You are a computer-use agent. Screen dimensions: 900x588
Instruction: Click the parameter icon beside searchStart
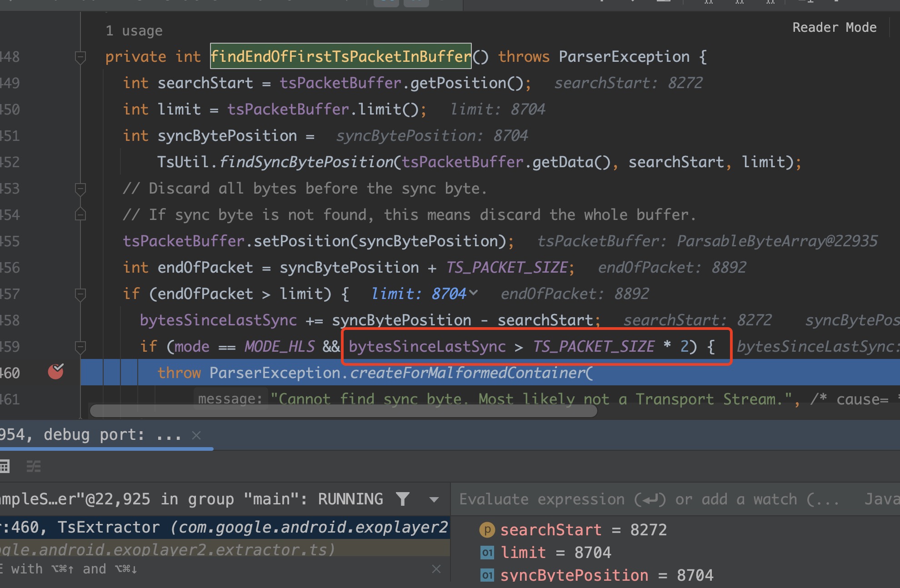(x=487, y=529)
